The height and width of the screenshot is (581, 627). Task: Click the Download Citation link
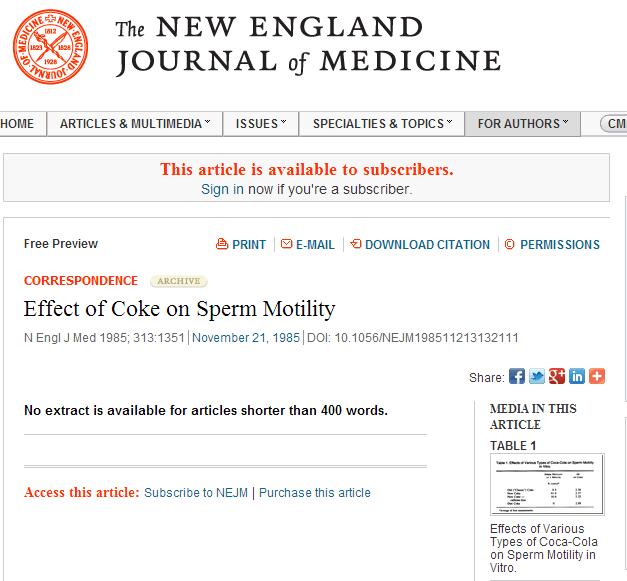[x=427, y=245]
